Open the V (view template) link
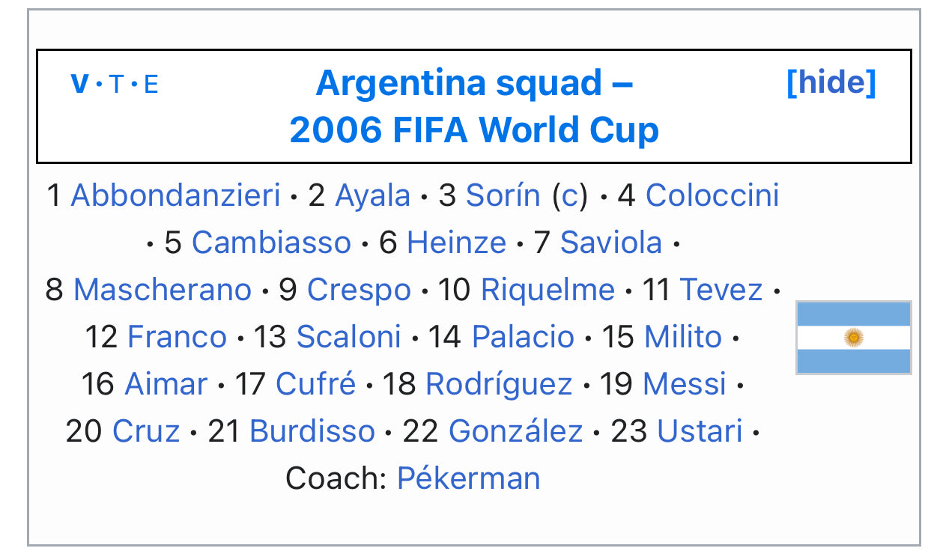934x560 pixels. tap(79, 84)
